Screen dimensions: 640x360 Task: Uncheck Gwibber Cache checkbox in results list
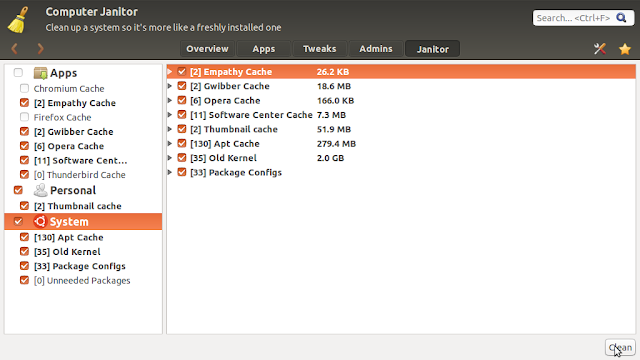[182, 86]
